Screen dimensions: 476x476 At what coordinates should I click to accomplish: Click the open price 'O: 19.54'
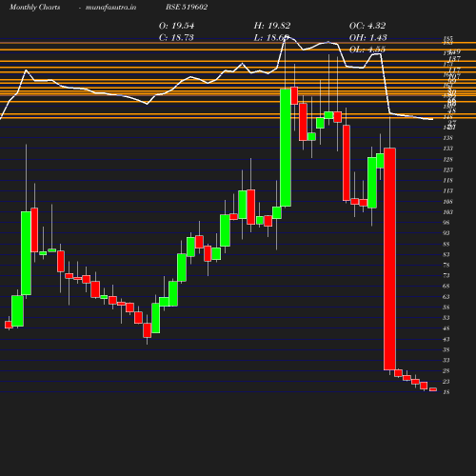pos(176,26)
